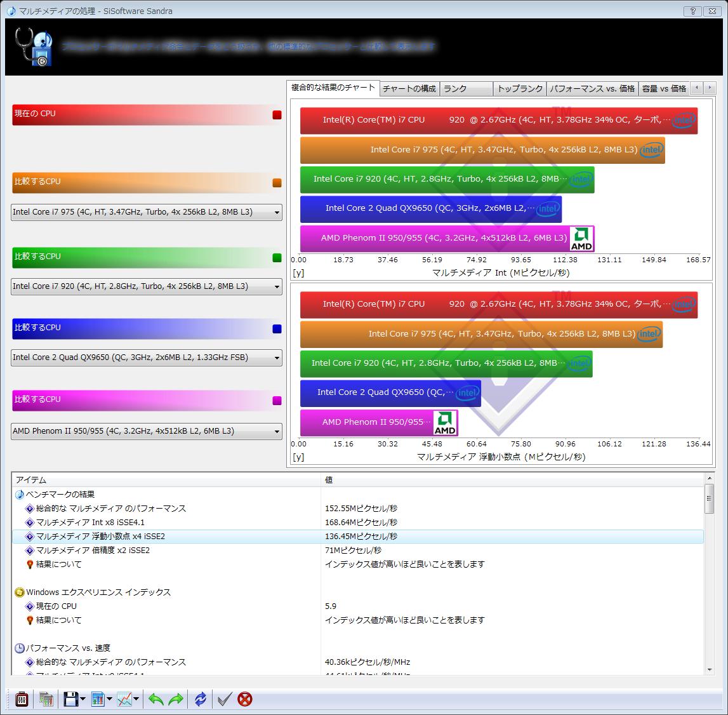Screen dimensions: 728x715
Task: Click the 5.9 index value
Action: coord(331,606)
